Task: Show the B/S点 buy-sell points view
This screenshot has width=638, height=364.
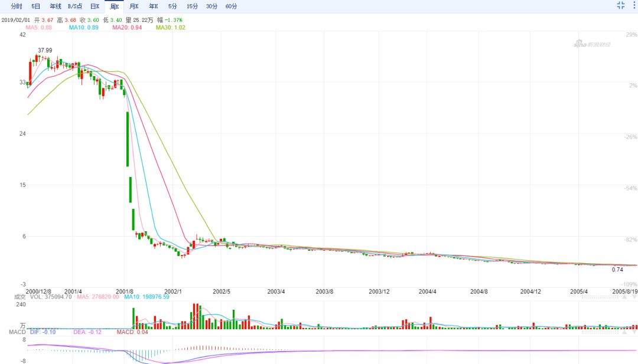Action: (x=75, y=6)
